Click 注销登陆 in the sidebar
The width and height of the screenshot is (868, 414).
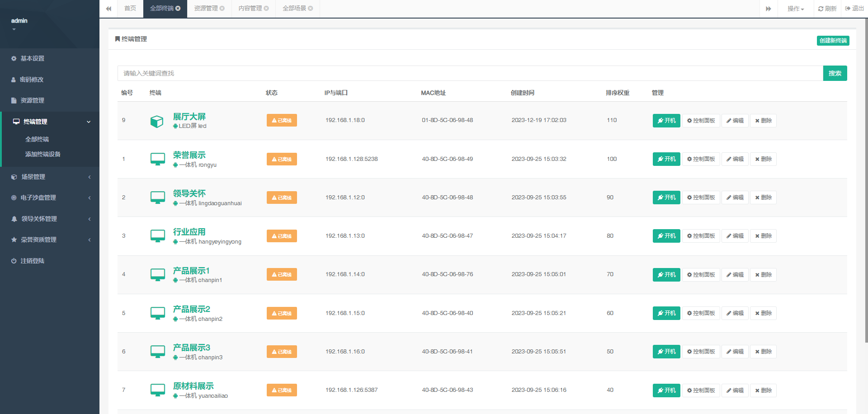pos(50,261)
